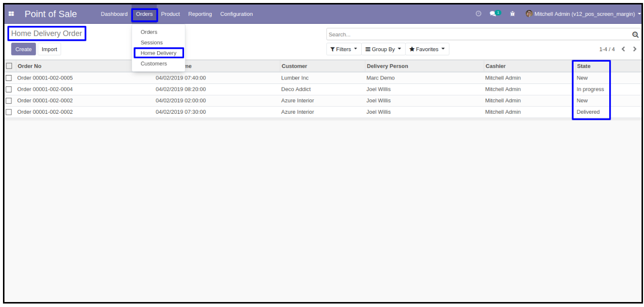Select the Deco Addict order checkbox
Screen dimensions: 644x307
[9, 89]
